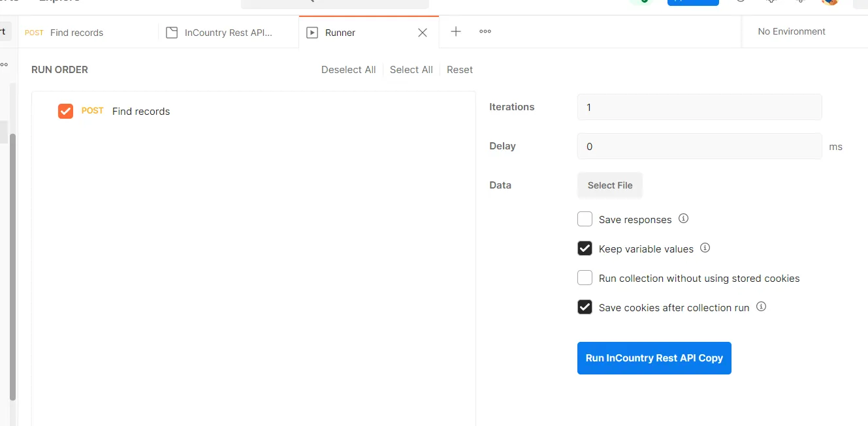Viewport: 868px width, 426px height.
Task: Uncheck the Find records request in run order
Action: (x=65, y=111)
